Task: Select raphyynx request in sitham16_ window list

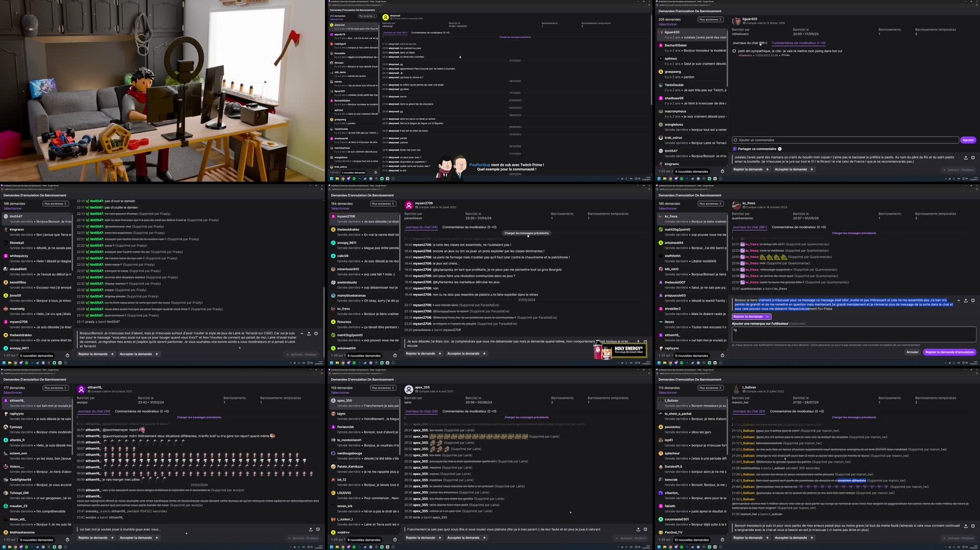Action: pyautogui.click(x=36, y=416)
